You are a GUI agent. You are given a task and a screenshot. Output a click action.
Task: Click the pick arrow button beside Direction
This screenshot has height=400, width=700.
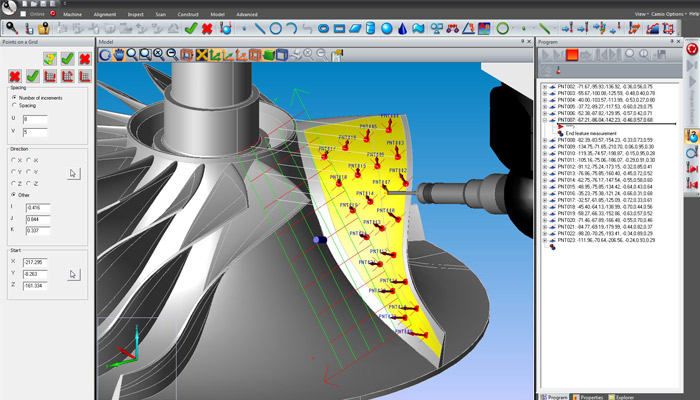pyautogui.click(x=73, y=172)
